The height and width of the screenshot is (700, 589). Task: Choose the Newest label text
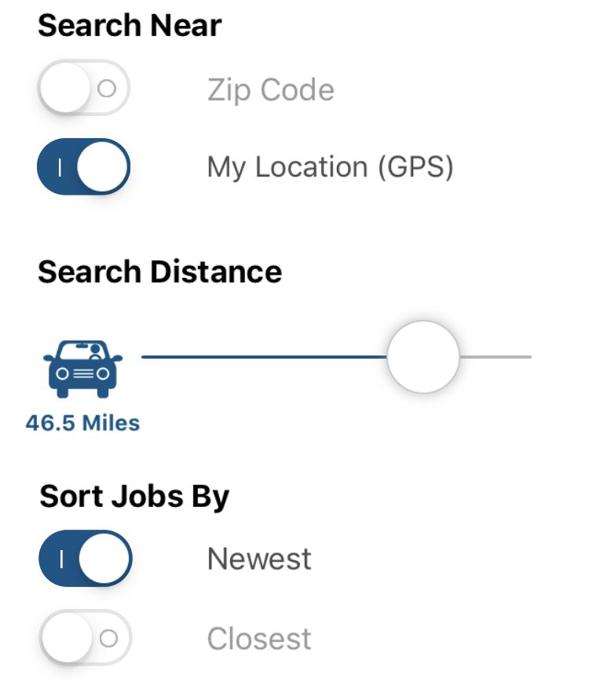(259, 559)
